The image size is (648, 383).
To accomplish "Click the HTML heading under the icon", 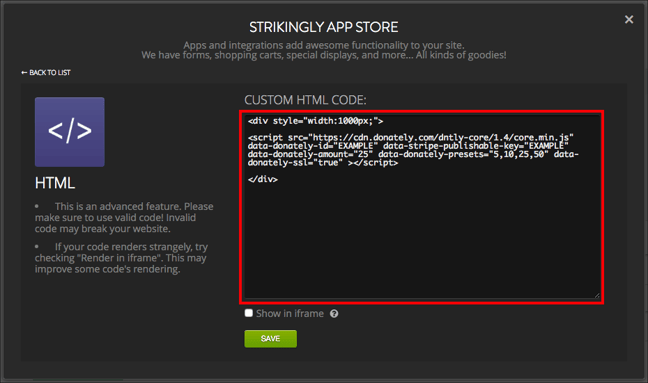I will point(55,183).
